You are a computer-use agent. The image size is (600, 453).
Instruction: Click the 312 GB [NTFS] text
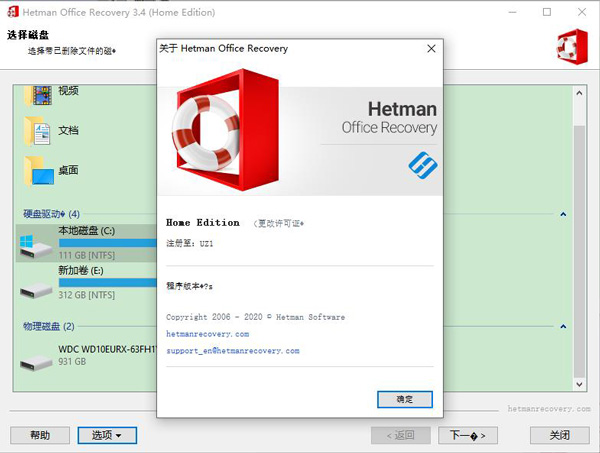click(86, 295)
